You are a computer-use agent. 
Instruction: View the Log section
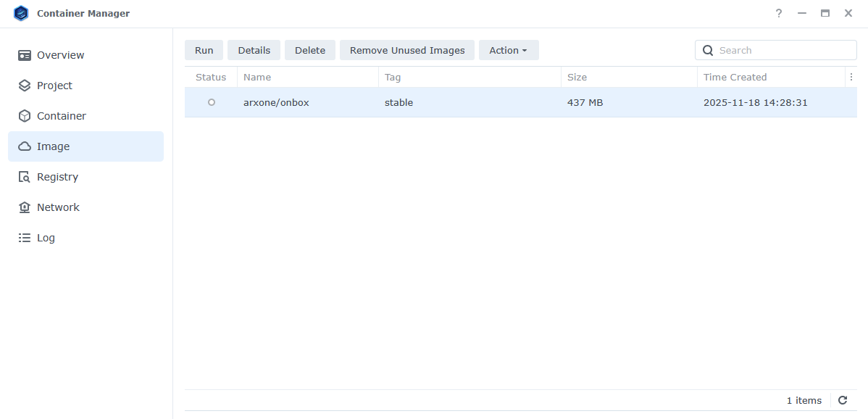[46, 237]
